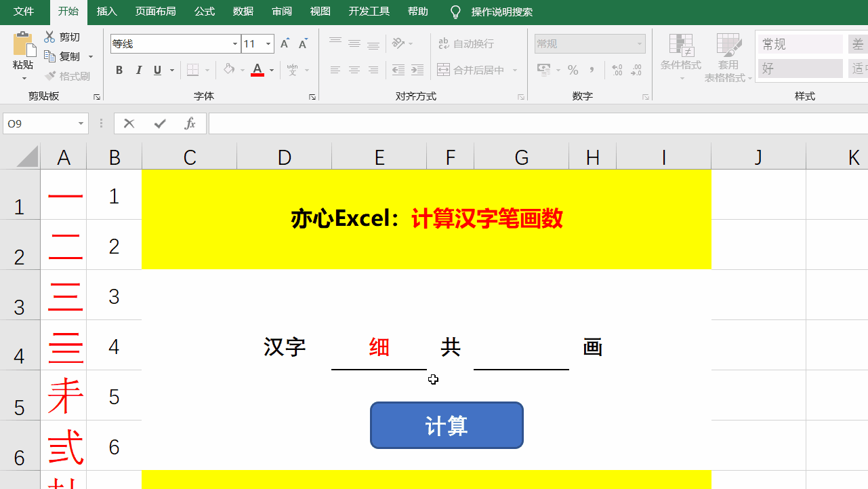The height and width of the screenshot is (489, 868).
Task: Click the red 细 character cell
Action: (379, 347)
